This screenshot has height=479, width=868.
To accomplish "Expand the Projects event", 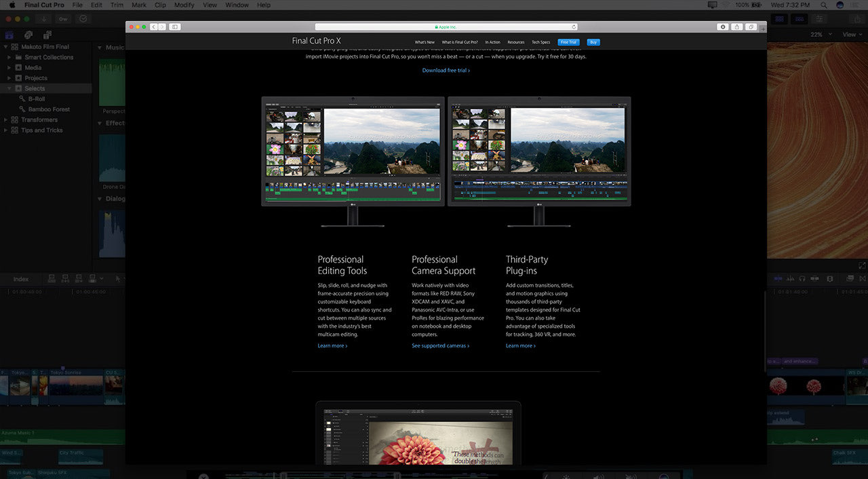I will (x=9, y=78).
